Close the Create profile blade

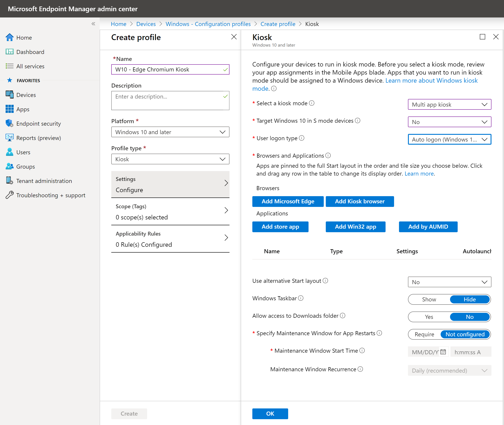pyautogui.click(x=234, y=37)
